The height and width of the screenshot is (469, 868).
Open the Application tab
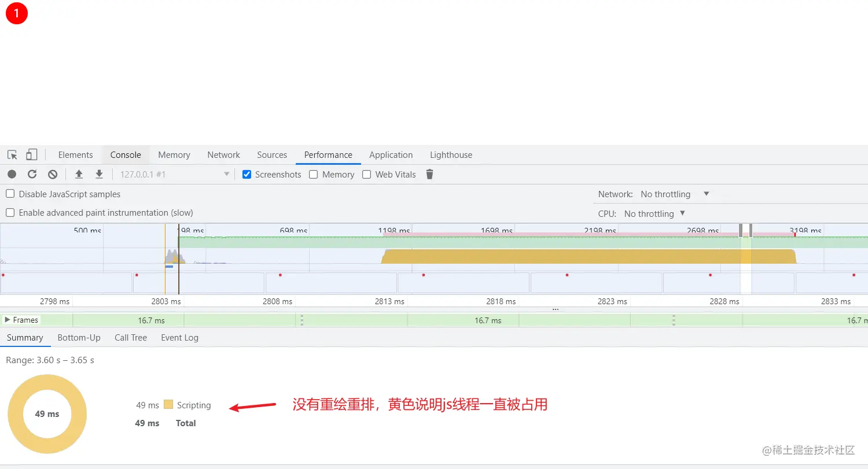pyautogui.click(x=391, y=155)
